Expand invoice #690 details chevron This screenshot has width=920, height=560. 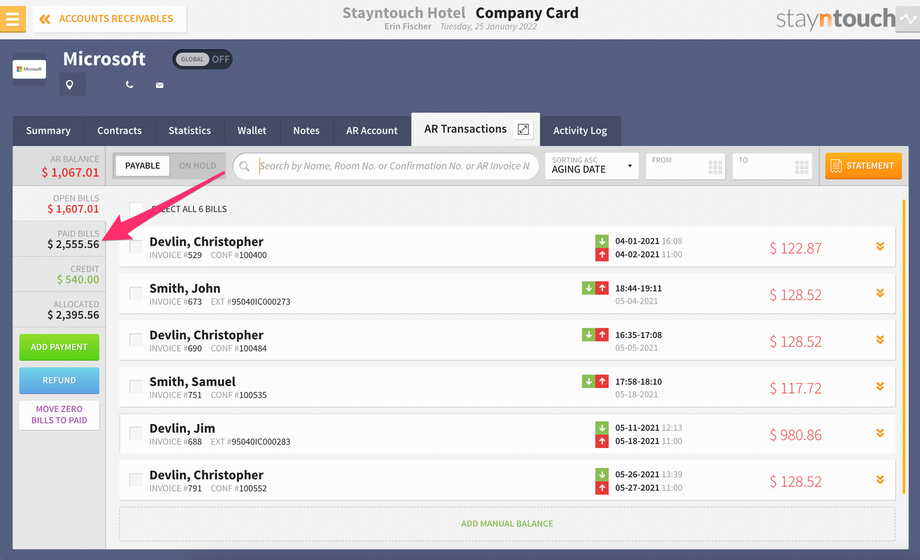point(880,340)
